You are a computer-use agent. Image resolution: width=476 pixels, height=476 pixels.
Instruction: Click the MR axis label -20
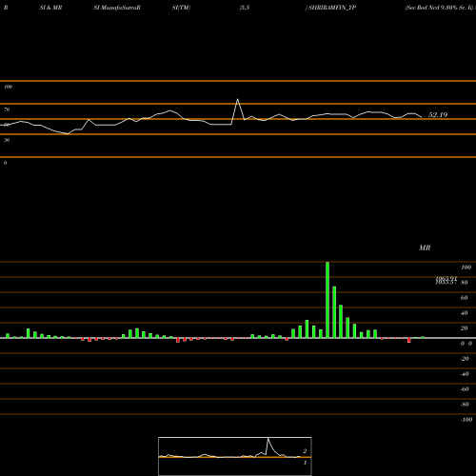[465, 359]
